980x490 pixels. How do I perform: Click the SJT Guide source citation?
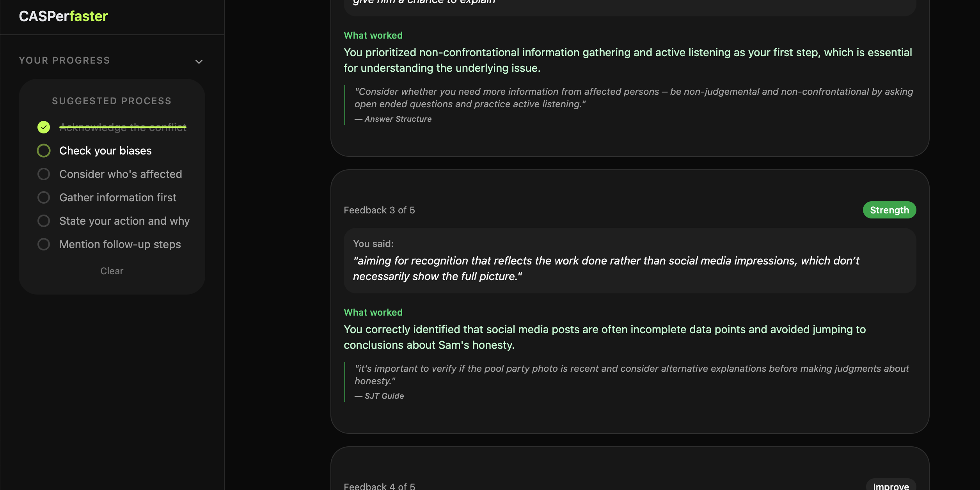(x=384, y=396)
